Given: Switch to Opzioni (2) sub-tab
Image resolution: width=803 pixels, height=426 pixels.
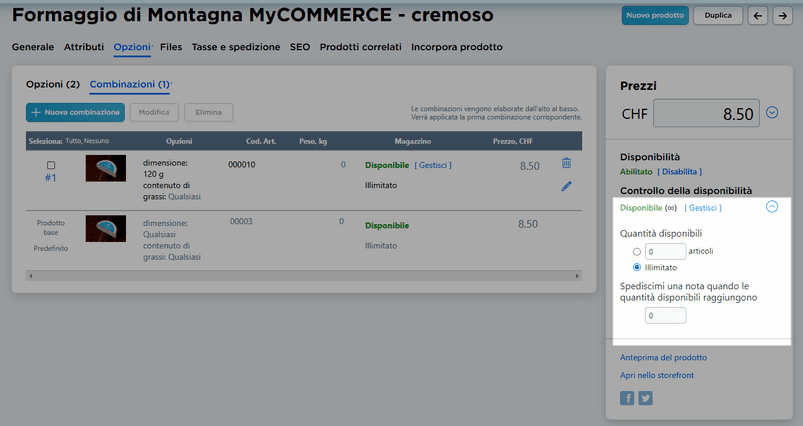Looking at the screenshot, I should (x=53, y=84).
